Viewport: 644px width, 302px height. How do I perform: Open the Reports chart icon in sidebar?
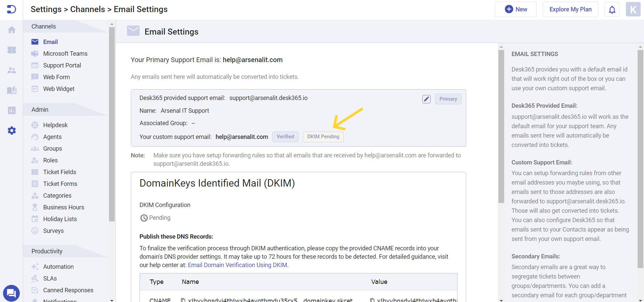12,110
